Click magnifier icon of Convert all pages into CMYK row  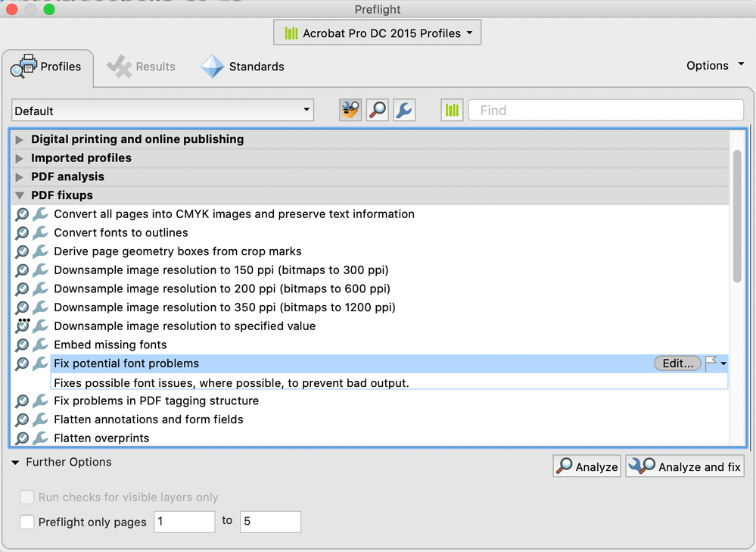click(22, 214)
